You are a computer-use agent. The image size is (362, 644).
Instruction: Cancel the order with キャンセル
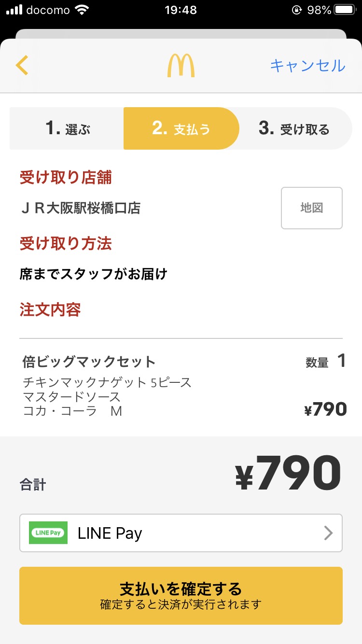307,66
